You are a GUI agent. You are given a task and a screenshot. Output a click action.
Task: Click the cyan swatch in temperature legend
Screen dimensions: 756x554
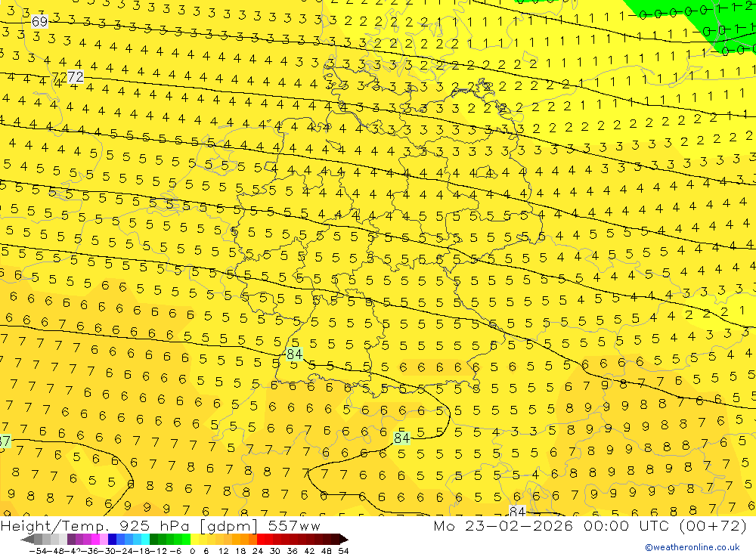[145, 539]
